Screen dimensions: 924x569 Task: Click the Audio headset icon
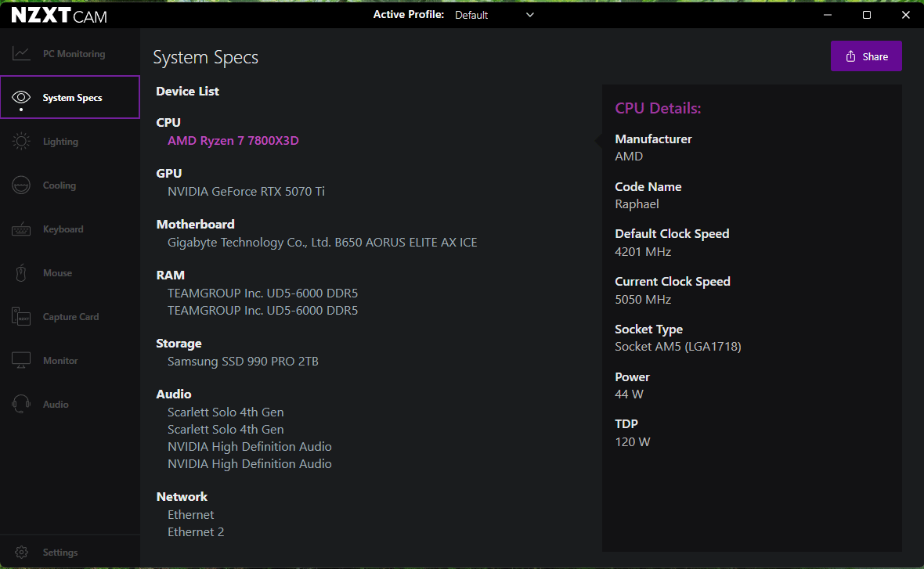pyautogui.click(x=21, y=404)
